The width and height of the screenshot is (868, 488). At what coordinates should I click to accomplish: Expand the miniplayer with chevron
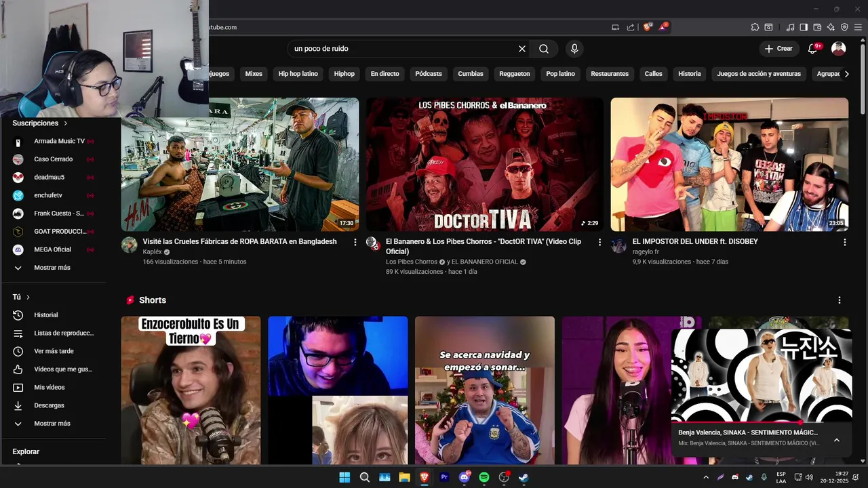tap(837, 440)
